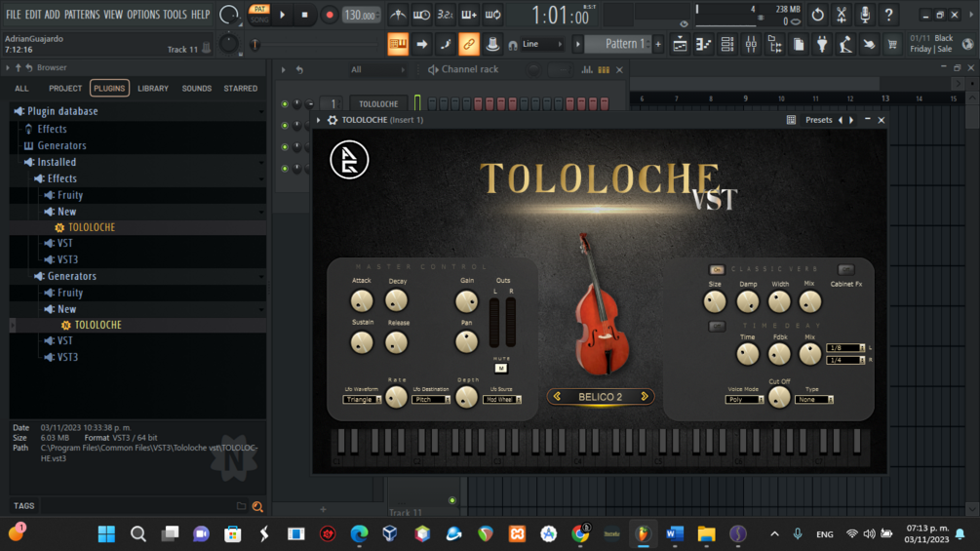This screenshot has width=980, height=551.
Task: Open the filter Type None dropdown
Action: 814,399
